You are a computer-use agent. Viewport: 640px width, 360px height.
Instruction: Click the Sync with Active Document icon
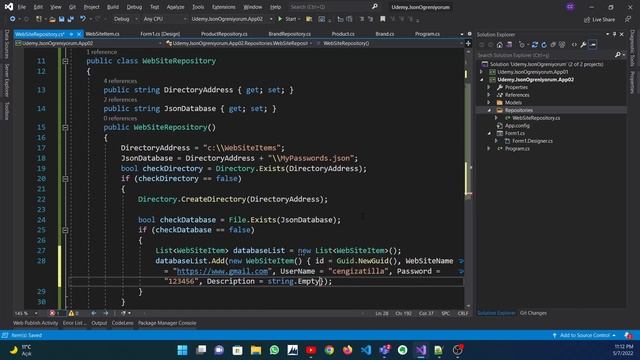[534, 45]
